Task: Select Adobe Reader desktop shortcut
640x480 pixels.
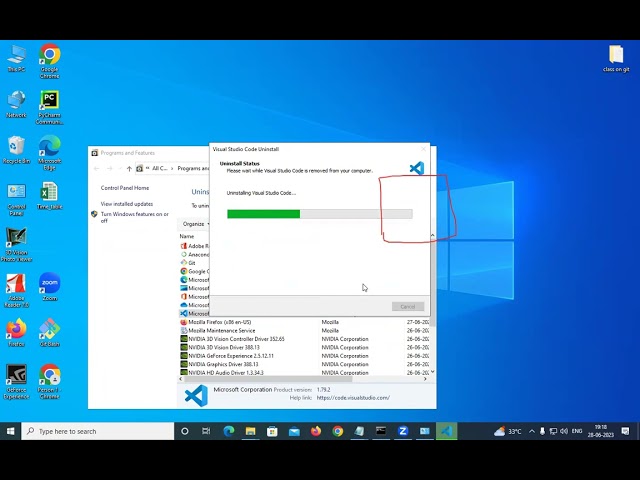Action: pos(16,290)
